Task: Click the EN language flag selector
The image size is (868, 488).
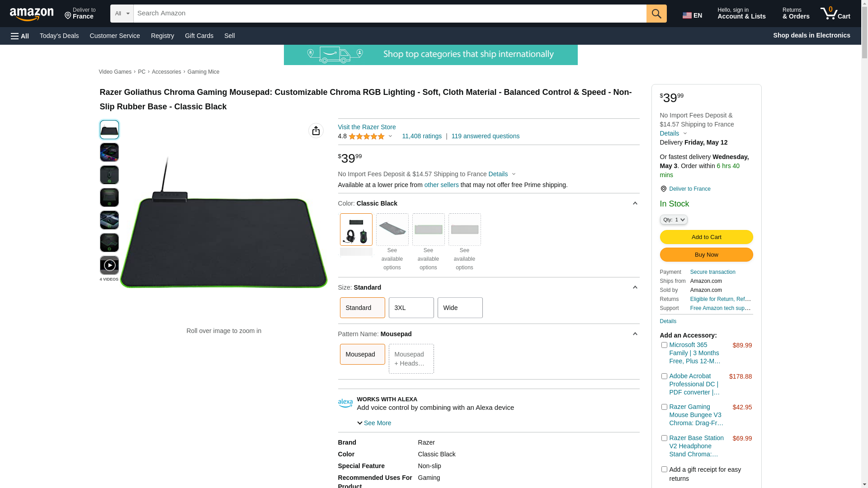Action: coord(692,15)
